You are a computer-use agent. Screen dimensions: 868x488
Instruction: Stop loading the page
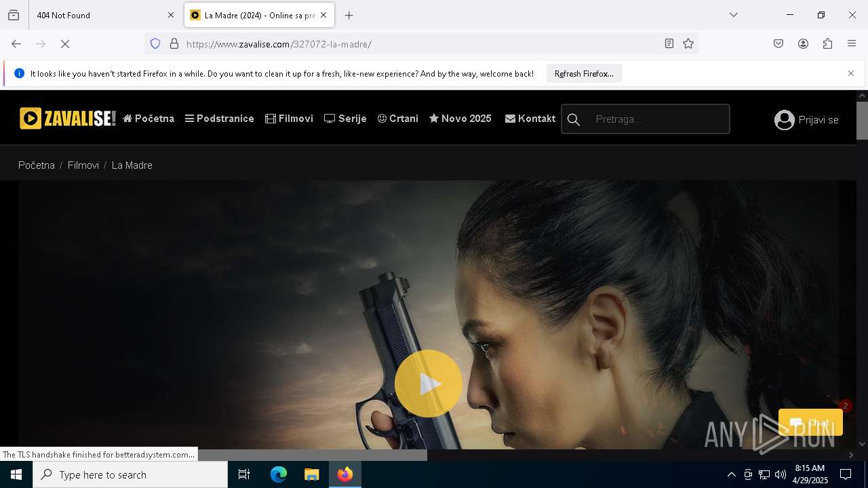[65, 43]
